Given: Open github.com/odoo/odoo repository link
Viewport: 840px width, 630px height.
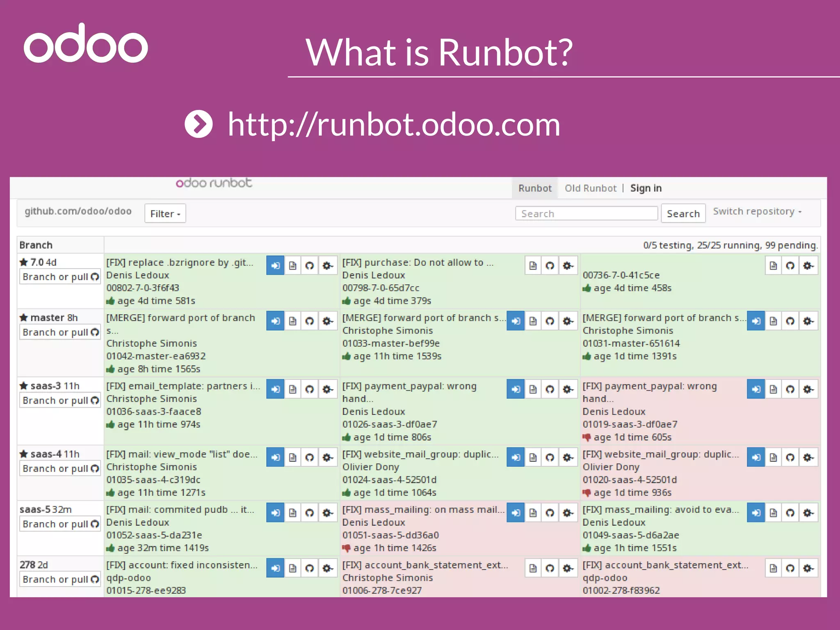Looking at the screenshot, I should tap(78, 211).
